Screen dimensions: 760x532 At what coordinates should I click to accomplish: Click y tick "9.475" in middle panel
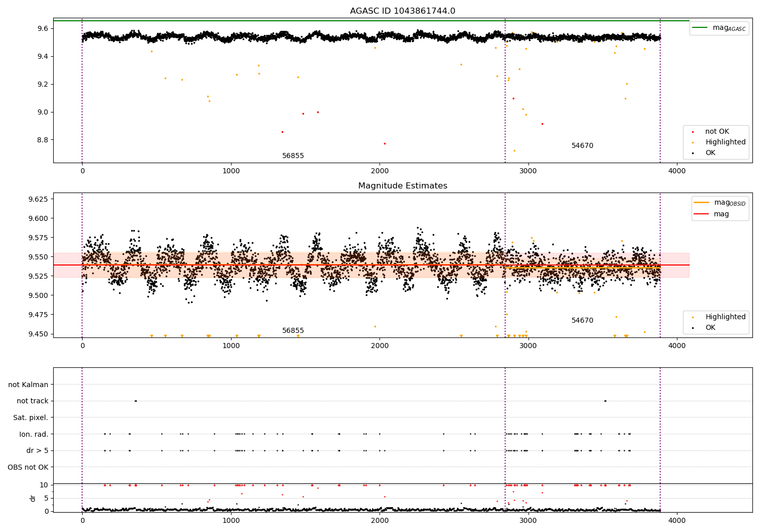pyautogui.click(x=38, y=315)
